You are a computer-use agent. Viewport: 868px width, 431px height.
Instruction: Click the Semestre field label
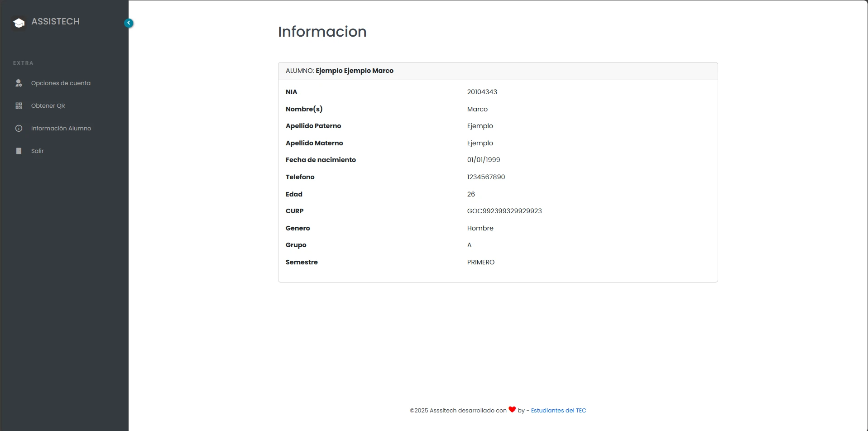pyautogui.click(x=302, y=262)
